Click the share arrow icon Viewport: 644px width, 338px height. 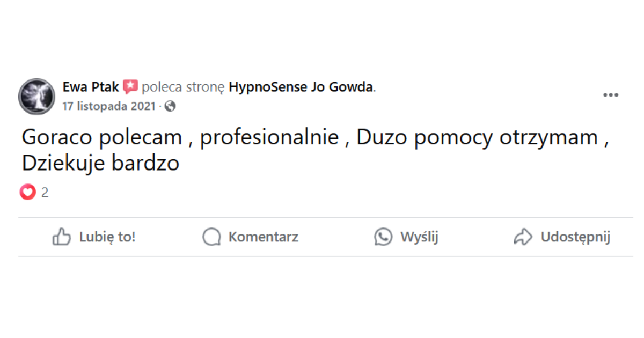pos(523,237)
